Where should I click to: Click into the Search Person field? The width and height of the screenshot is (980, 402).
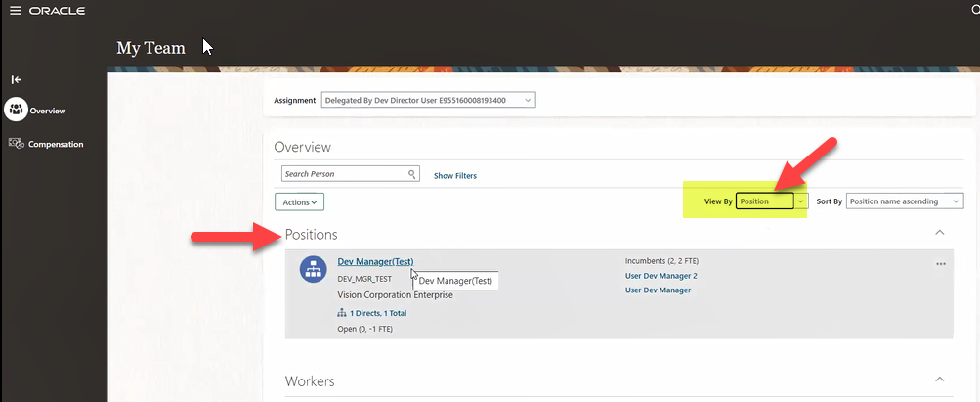pyautogui.click(x=344, y=174)
